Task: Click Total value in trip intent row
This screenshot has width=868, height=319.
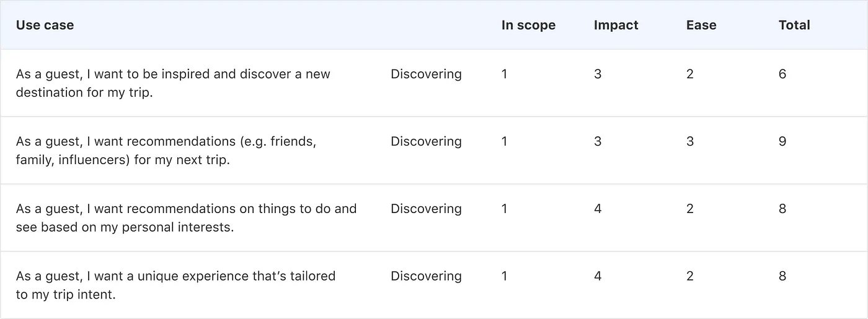Action: (x=782, y=276)
